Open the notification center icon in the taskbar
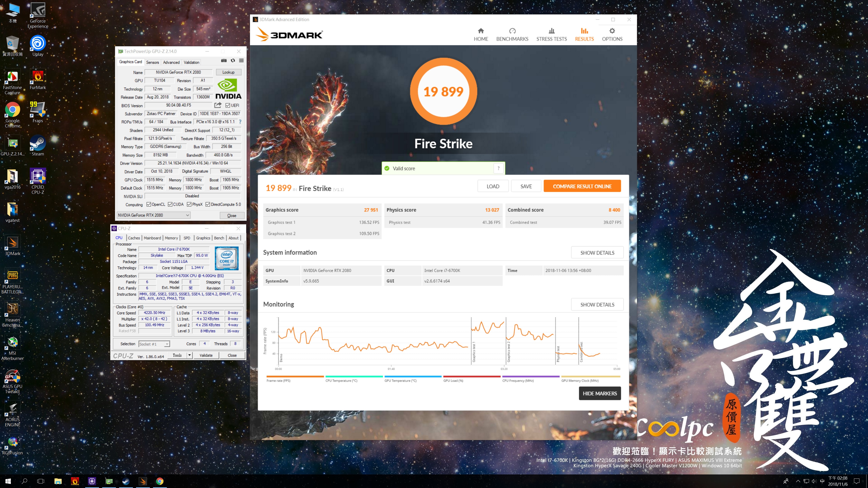 click(857, 481)
